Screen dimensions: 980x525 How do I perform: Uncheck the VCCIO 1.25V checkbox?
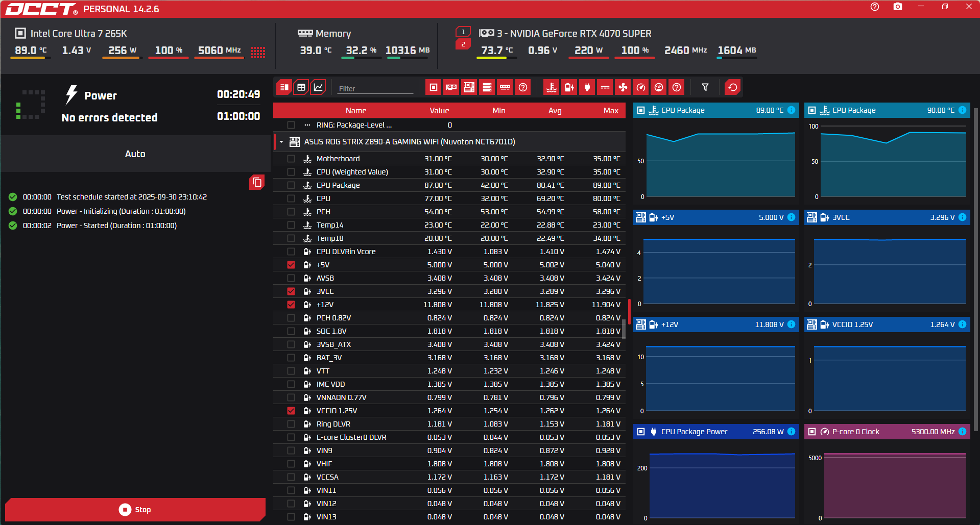291,411
